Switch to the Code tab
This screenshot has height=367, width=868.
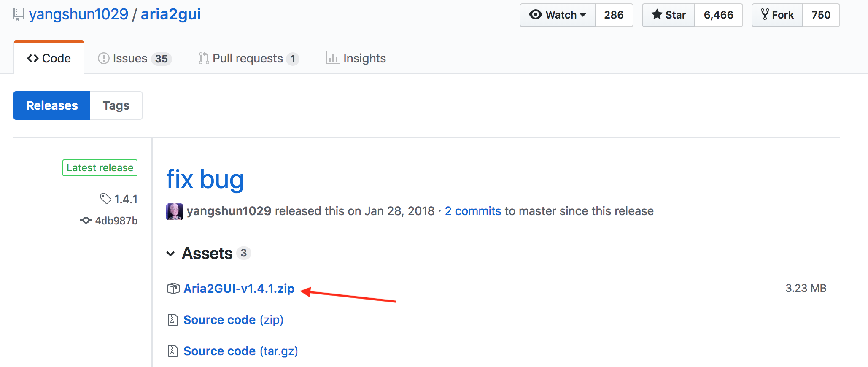tap(49, 58)
